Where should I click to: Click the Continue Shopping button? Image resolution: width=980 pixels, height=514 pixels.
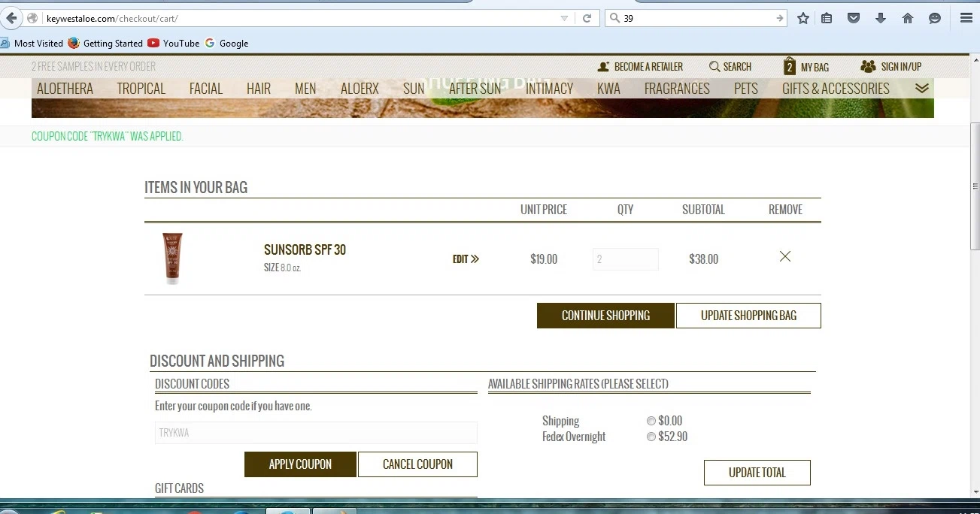605,316
